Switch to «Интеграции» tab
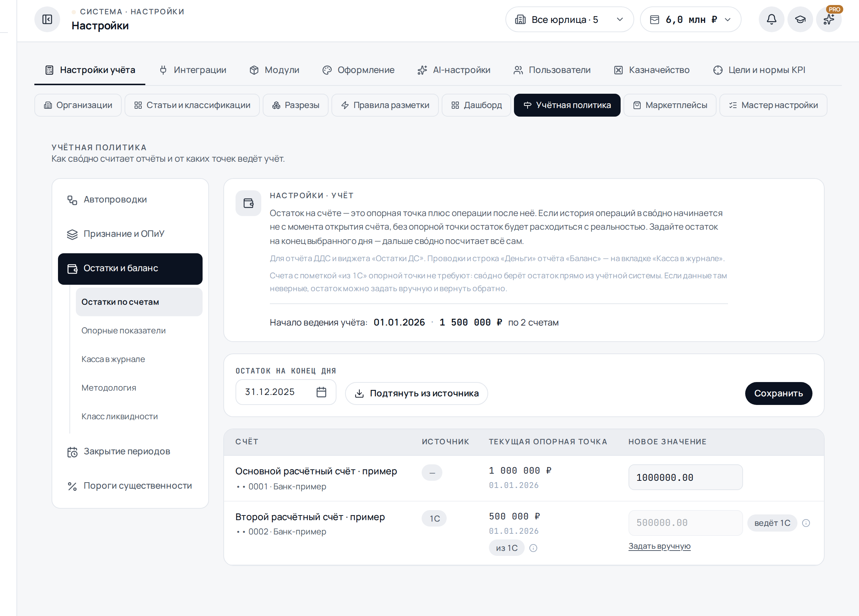Viewport: 859px width, 616px height. click(x=193, y=70)
